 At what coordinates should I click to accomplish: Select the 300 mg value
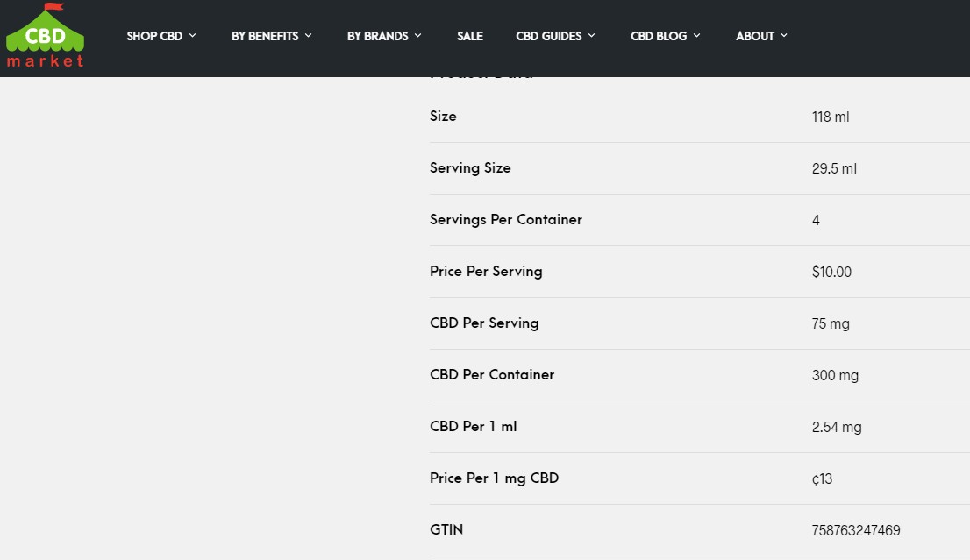[x=835, y=376]
